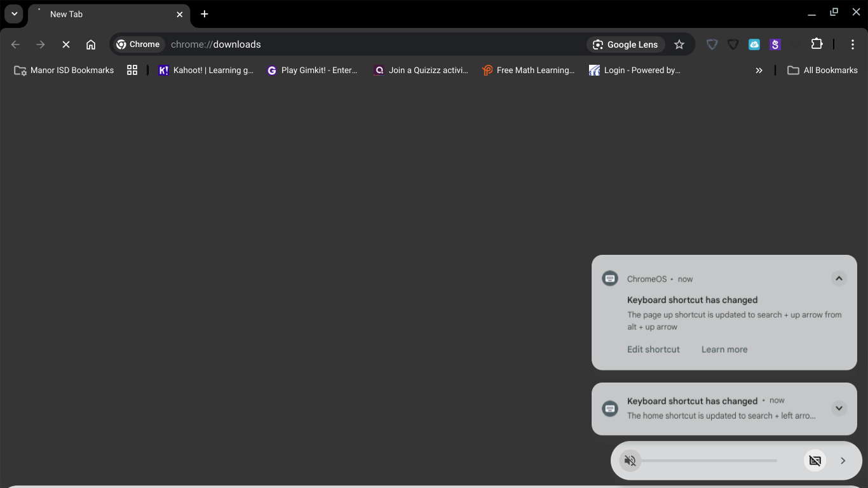Collapse the ChromeOS page up notification
The height and width of the screenshot is (488, 868).
tap(839, 278)
